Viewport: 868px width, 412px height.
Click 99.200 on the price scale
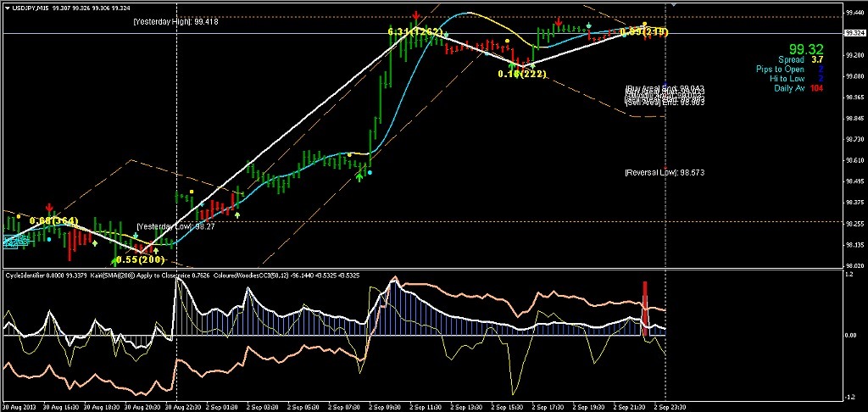854,55
